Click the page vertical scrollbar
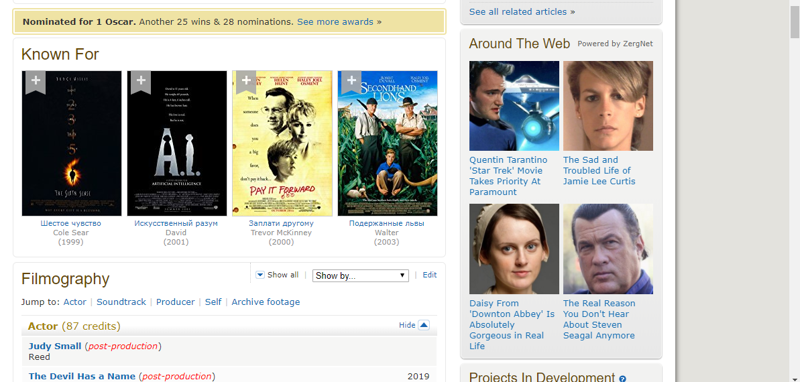The width and height of the screenshot is (800, 382). pyautogui.click(x=795, y=191)
